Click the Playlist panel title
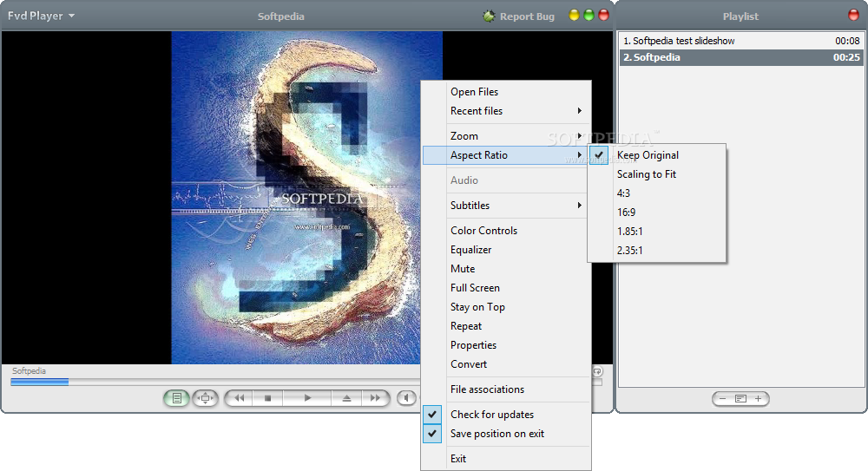 (x=740, y=16)
